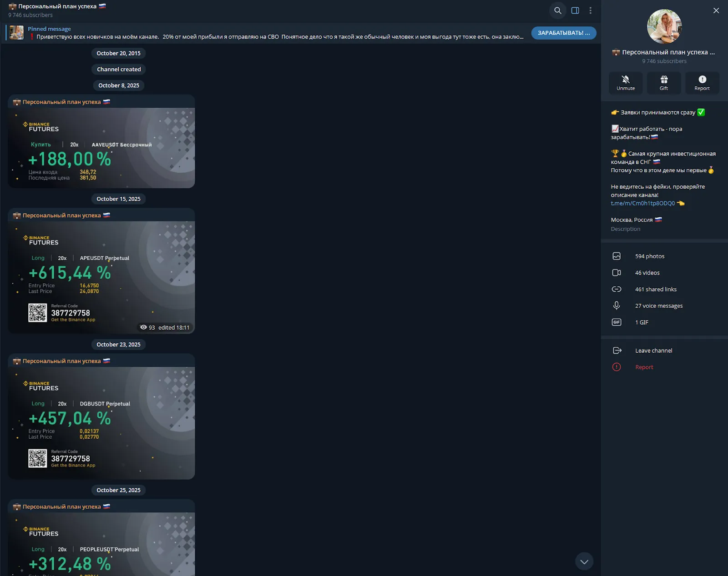This screenshot has width=728, height=576.
Task: Click the October 8, 2025 date badge
Action: [x=118, y=85]
